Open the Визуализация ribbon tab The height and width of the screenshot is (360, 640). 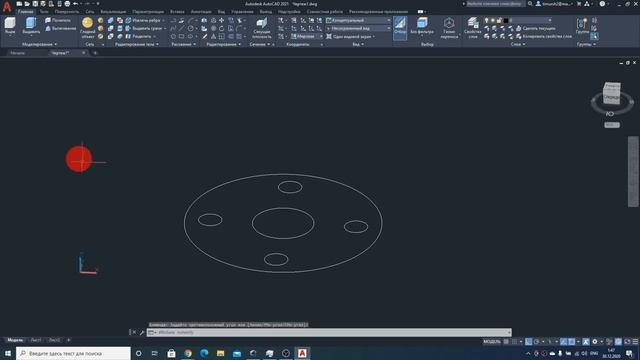click(113, 12)
